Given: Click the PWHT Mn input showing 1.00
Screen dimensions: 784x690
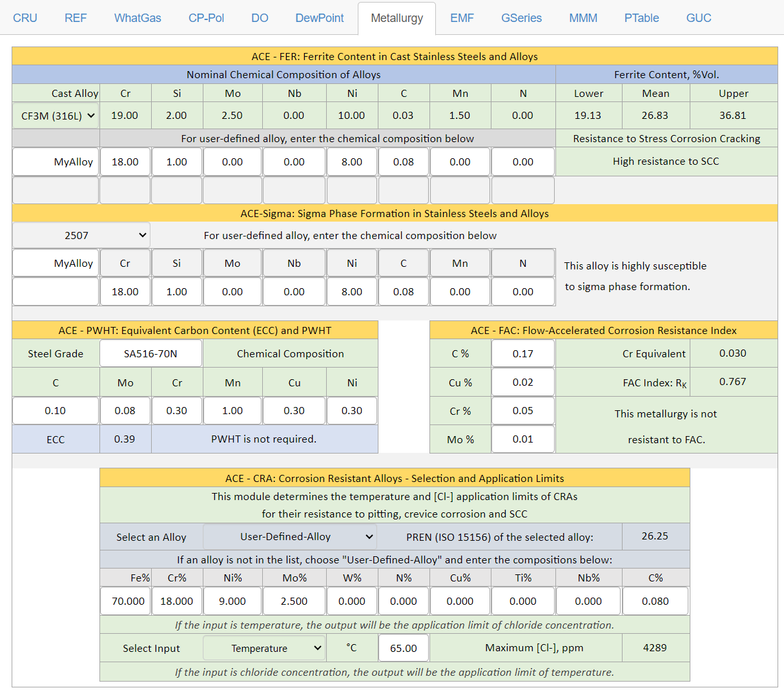Looking at the screenshot, I should coord(232,411).
